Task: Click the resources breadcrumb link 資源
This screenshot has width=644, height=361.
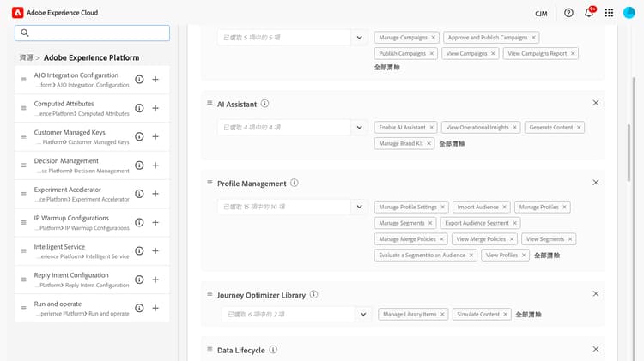Action: 27,57
